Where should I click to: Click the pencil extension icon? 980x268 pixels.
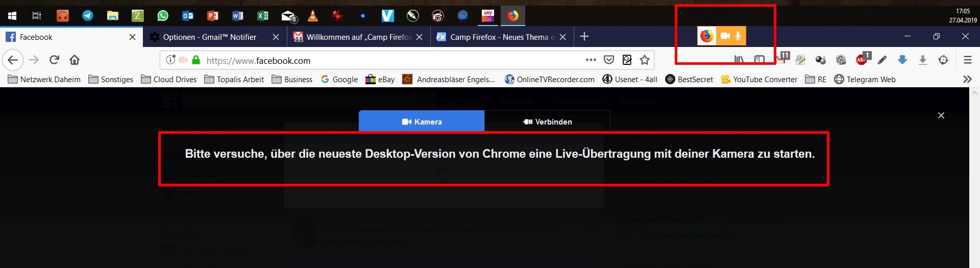882,60
